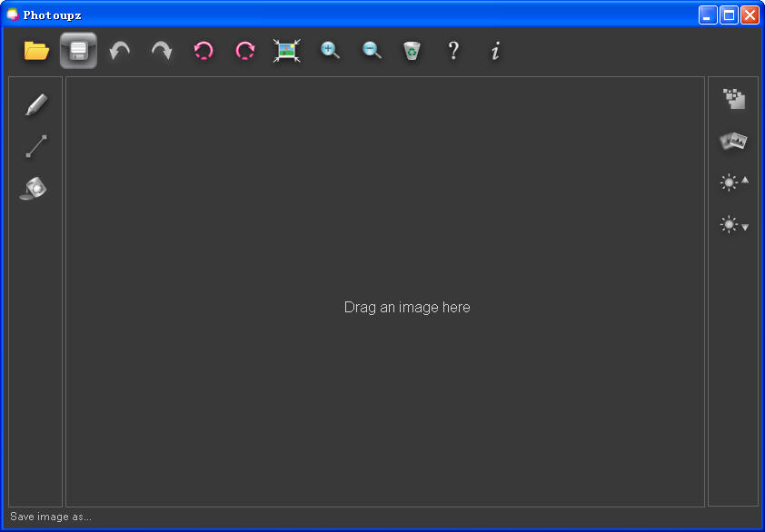Undo the last action with the left arrow
The width and height of the screenshot is (765, 532).
(120, 51)
